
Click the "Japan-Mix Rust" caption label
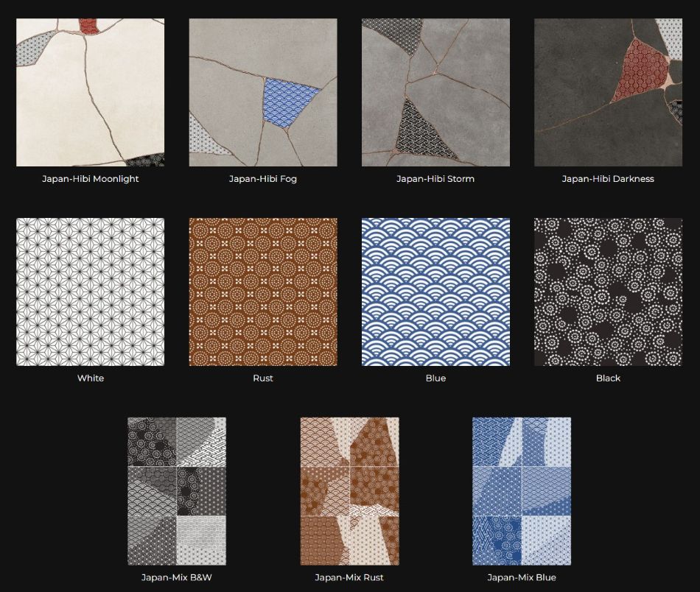click(349, 577)
